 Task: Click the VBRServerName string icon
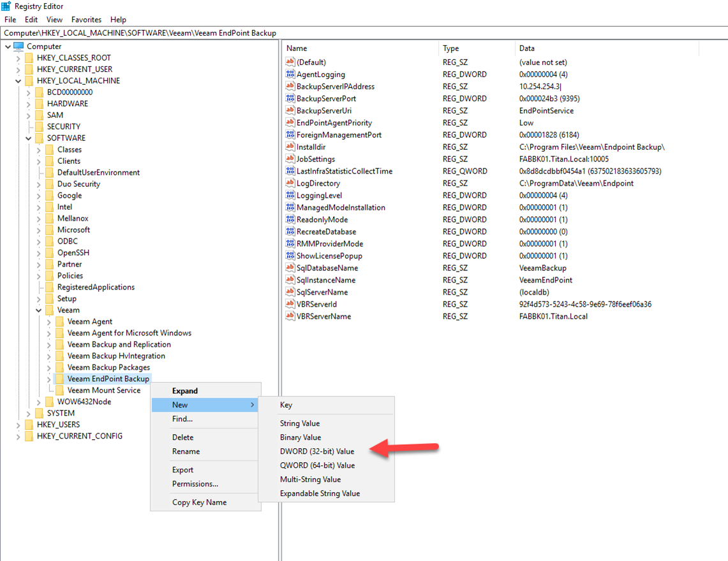tap(290, 316)
